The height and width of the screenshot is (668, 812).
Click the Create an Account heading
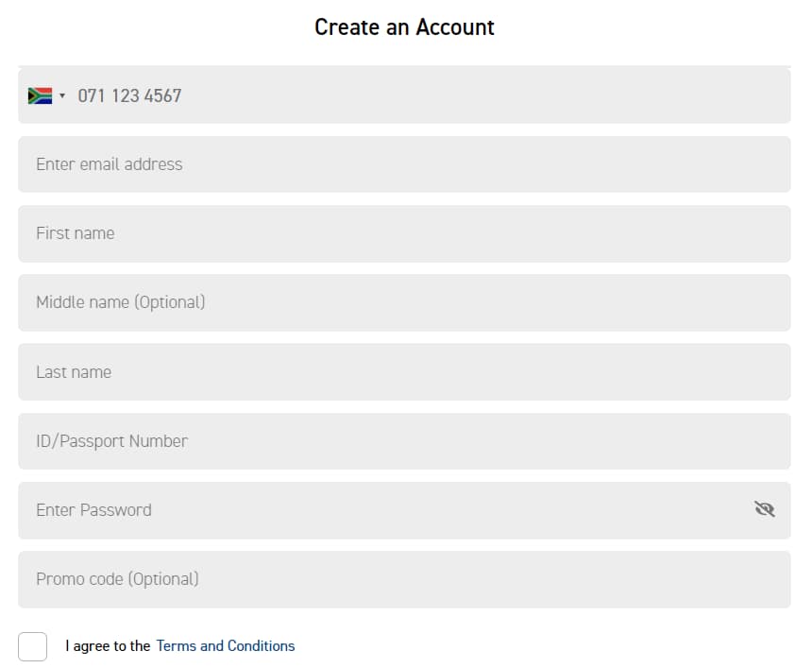(x=404, y=27)
